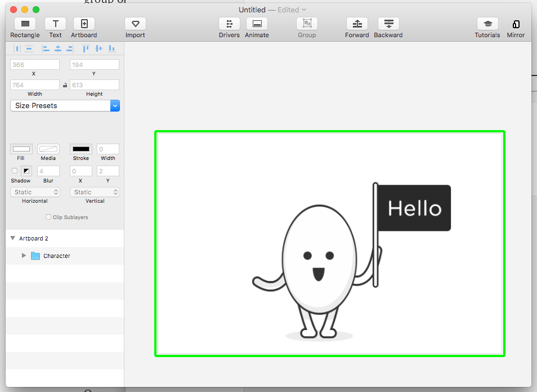Click the Import toolbar button
This screenshot has width=537, height=392.
(135, 24)
